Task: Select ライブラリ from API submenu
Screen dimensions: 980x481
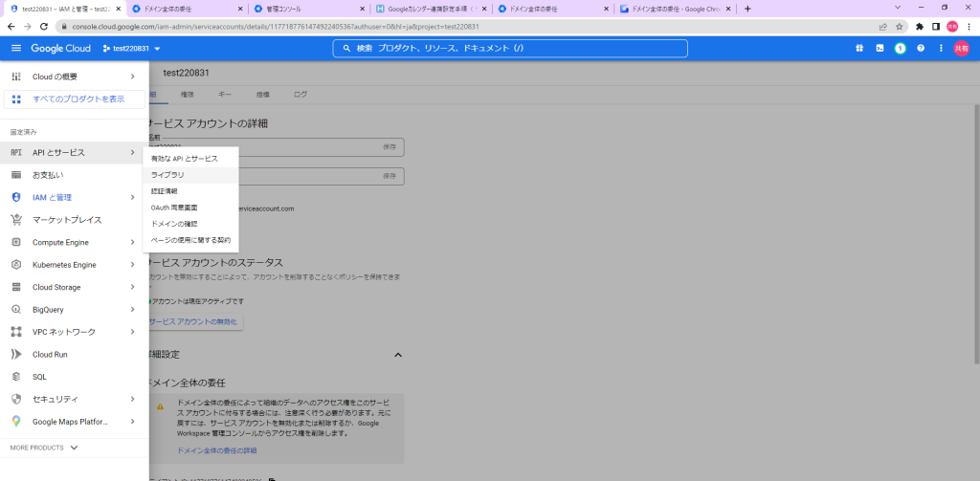Action: coord(168,175)
